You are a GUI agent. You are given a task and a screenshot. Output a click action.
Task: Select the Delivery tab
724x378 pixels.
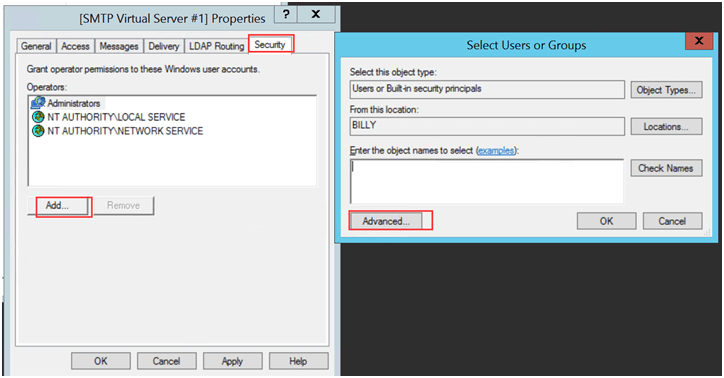coord(163,46)
